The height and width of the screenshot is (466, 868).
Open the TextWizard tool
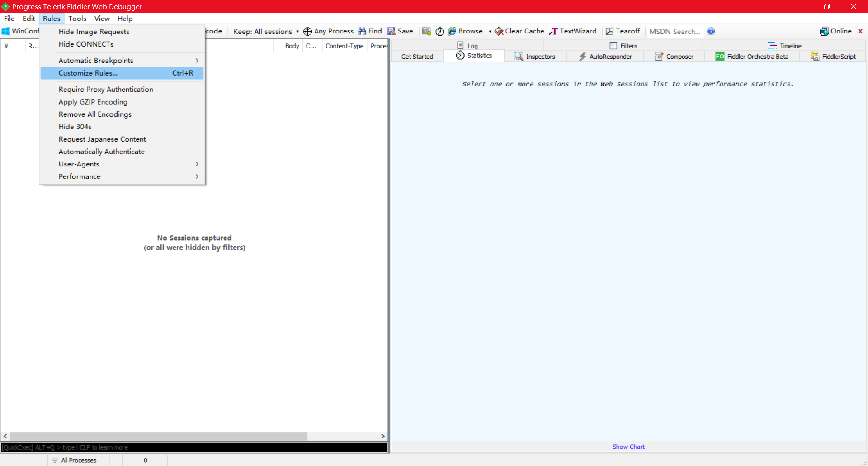[x=573, y=31]
